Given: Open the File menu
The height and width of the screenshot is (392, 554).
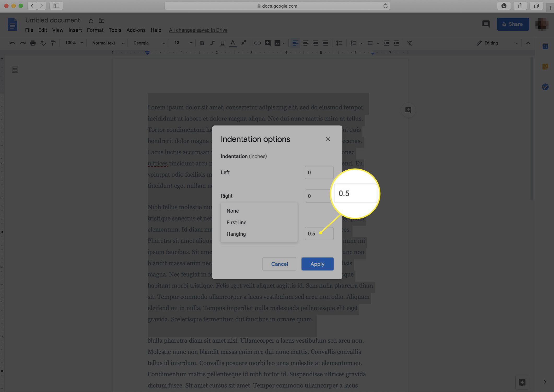Looking at the screenshot, I should tap(29, 30).
